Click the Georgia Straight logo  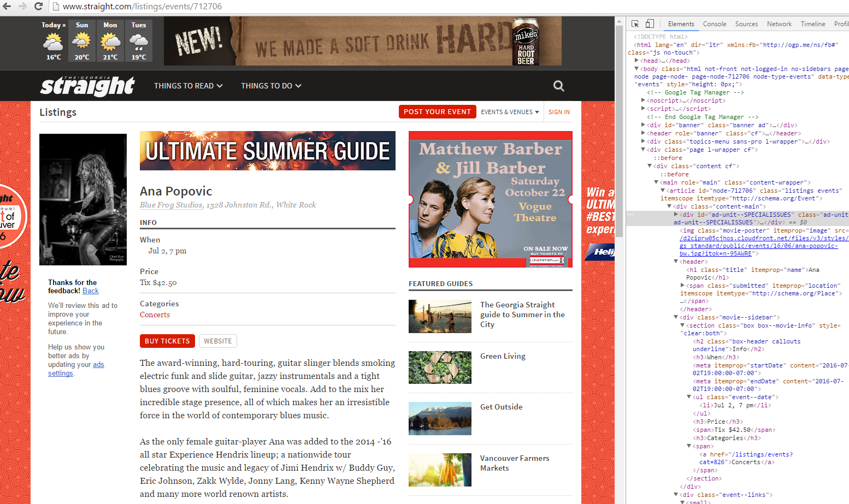(x=87, y=86)
